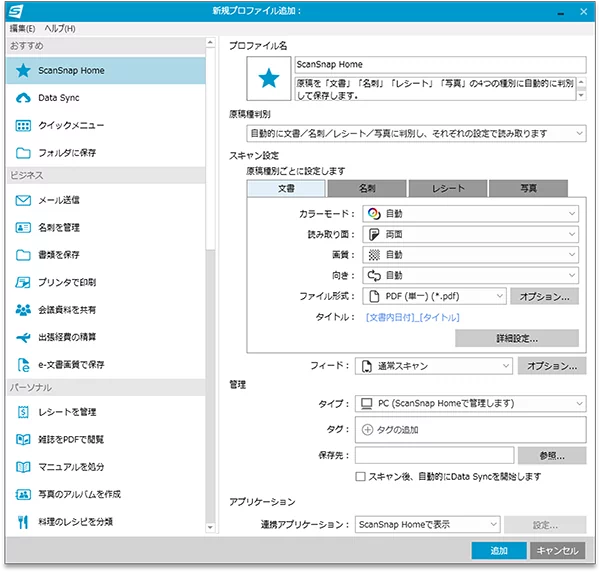Click the ScanSnap logo in title bar
Image resolution: width=600 pixels, height=572 pixels.
pos(16,11)
